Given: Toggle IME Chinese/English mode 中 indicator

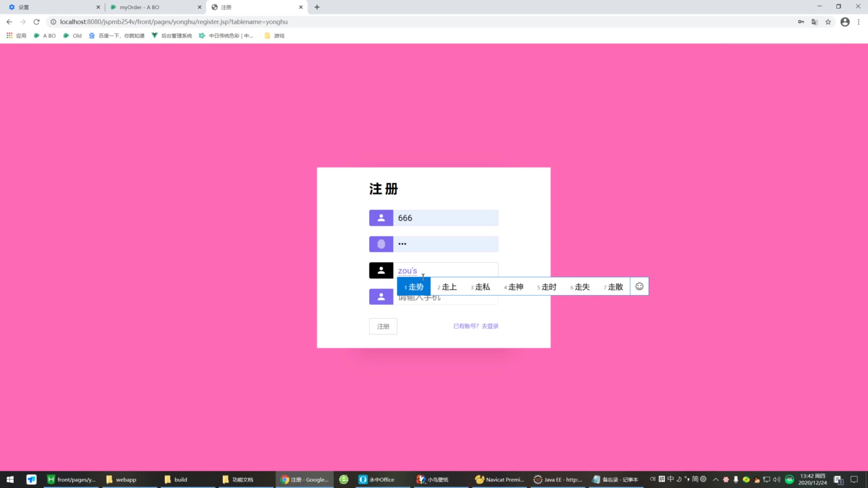Looking at the screenshot, I should tap(670, 479).
